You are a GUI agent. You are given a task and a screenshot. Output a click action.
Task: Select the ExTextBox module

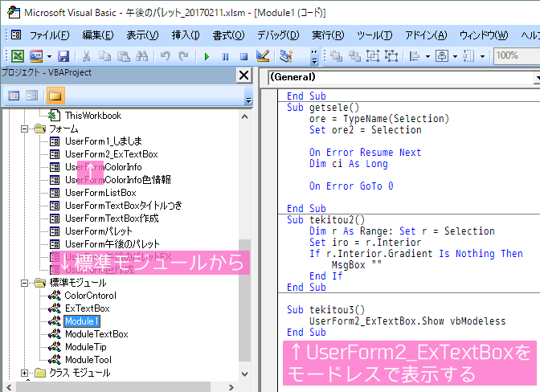(88, 308)
